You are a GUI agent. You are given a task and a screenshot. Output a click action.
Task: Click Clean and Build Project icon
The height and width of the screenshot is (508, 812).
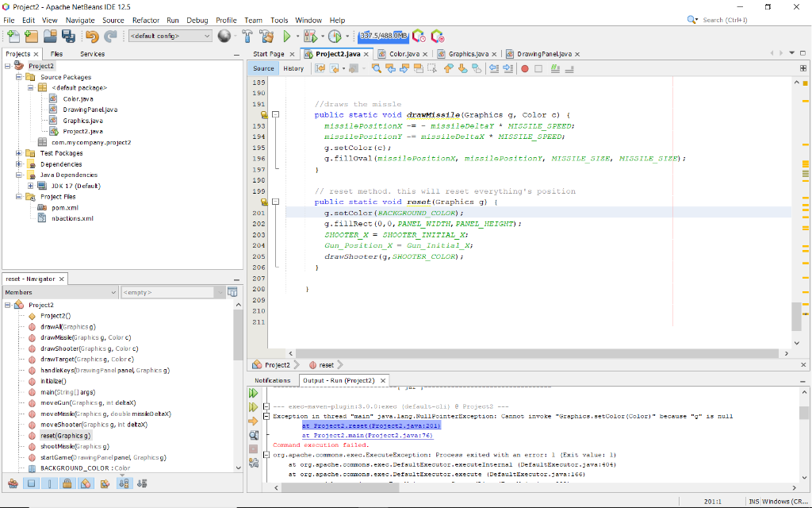(266, 37)
